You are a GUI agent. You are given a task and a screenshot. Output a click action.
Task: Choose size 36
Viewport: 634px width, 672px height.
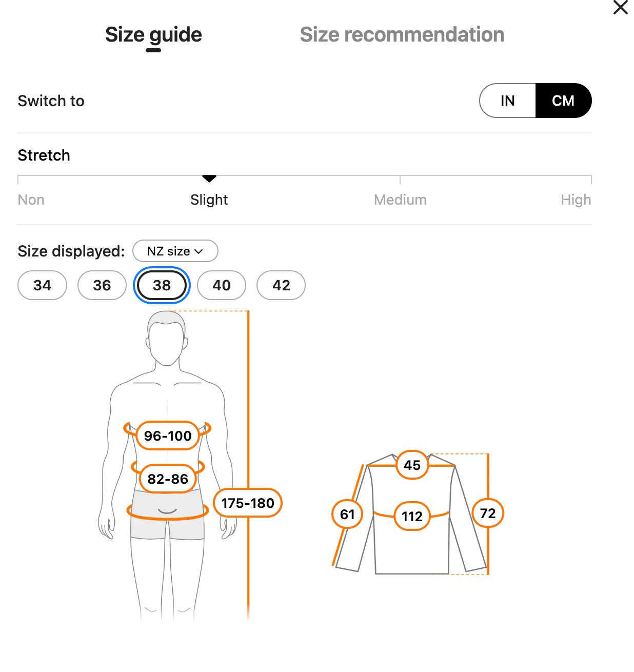point(102,285)
